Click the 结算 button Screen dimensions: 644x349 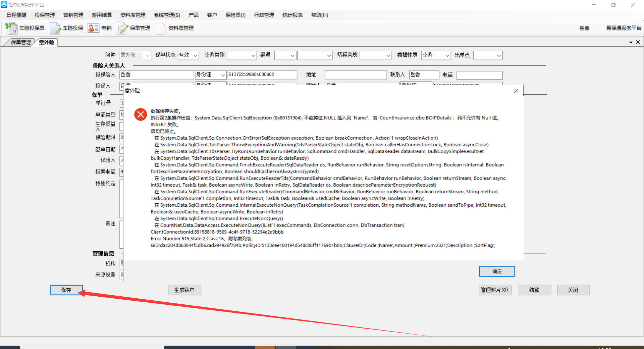pyautogui.click(x=535, y=290)
